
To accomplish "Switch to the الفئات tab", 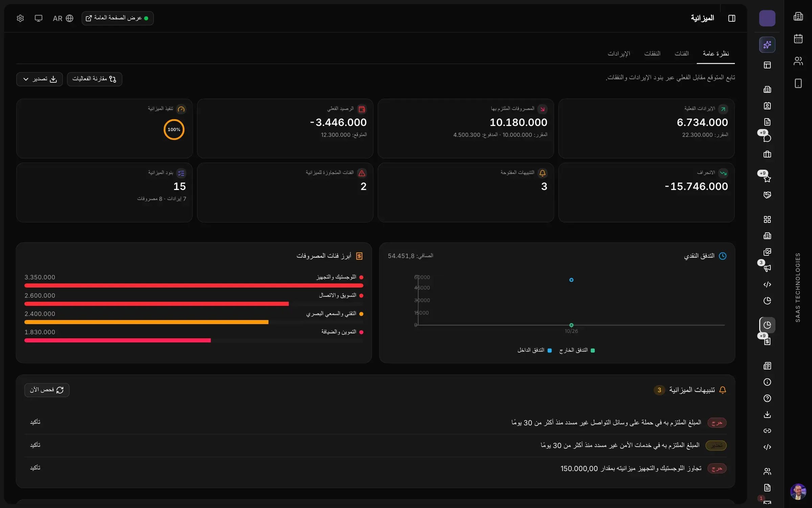I will 681,54.
